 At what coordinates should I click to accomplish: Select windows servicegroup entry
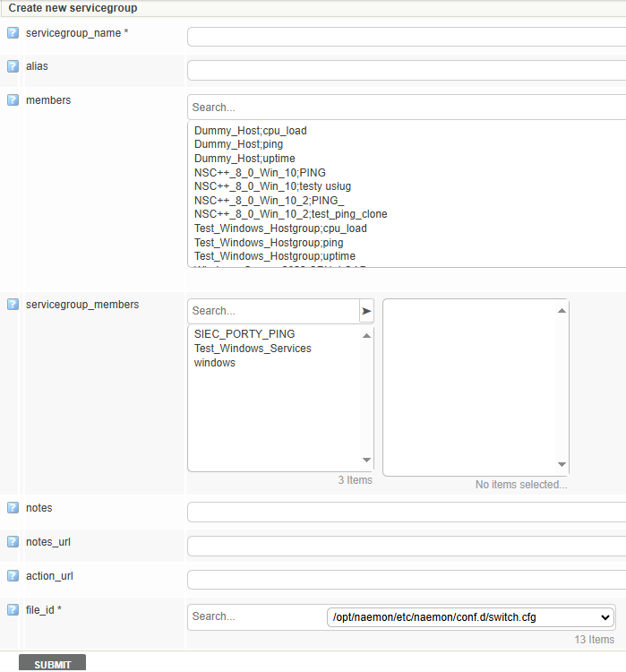click(x=215, y=363)
